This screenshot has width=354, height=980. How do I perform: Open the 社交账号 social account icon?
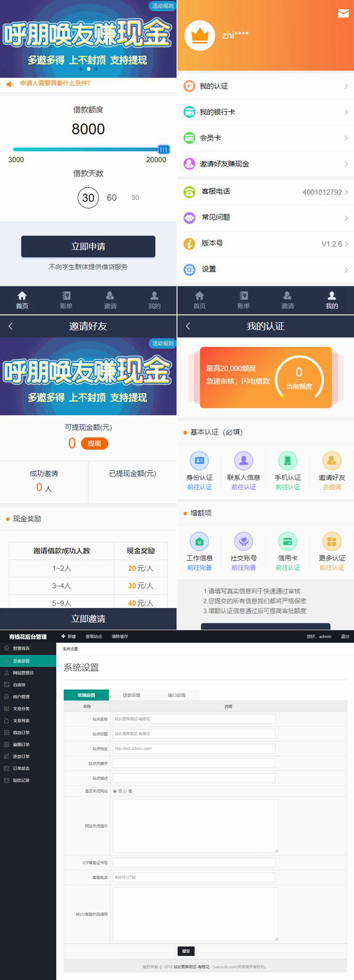pyautogui.click(x=243, y=541)
